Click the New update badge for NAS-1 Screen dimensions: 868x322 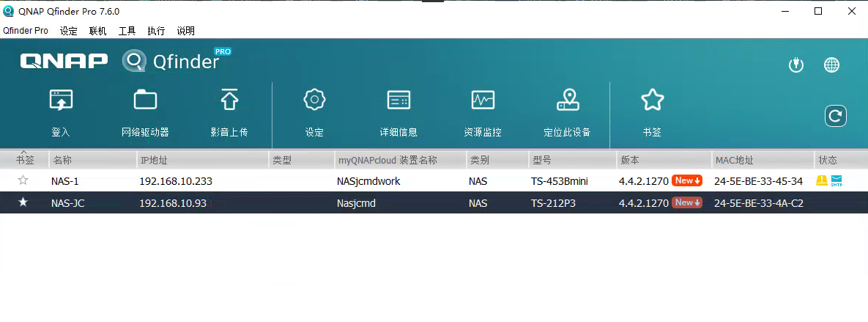pos(687,180)
